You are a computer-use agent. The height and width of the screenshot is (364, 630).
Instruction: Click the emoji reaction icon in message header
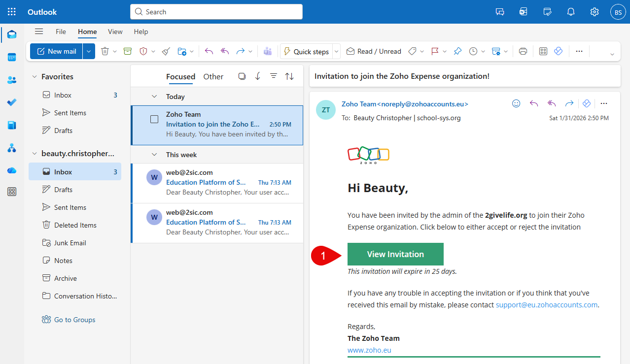pos(516,103)
